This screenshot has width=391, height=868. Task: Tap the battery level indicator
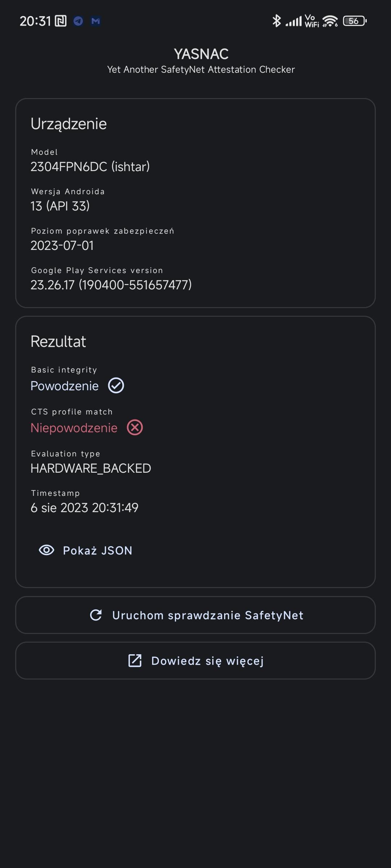coord(355,21)
